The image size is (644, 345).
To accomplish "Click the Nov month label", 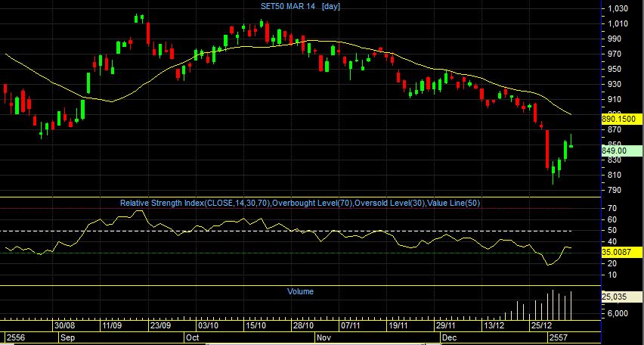I will (324, 337).
